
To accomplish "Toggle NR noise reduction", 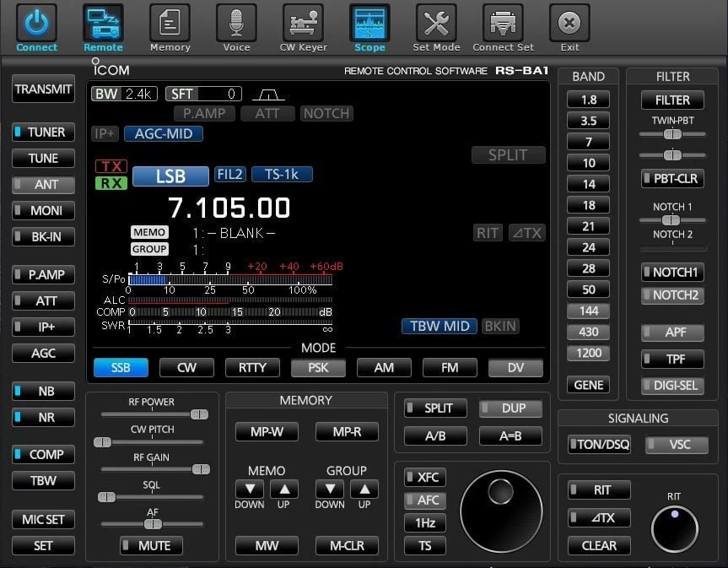I will pyautogui.click(x=43, y=417).
